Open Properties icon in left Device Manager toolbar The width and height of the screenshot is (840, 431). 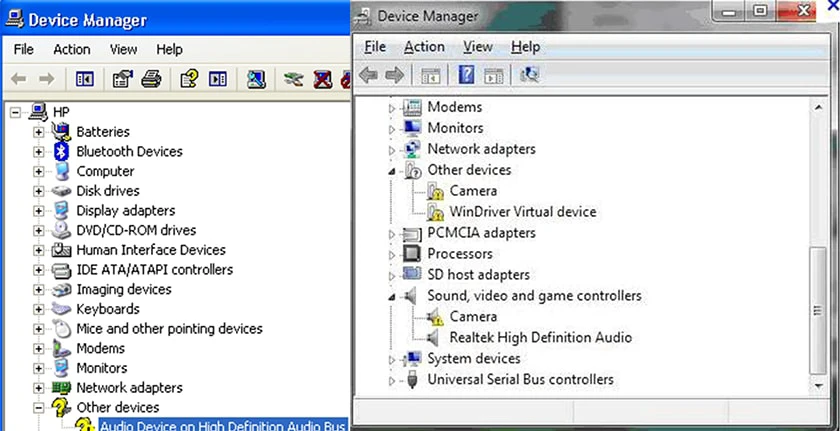123,79
